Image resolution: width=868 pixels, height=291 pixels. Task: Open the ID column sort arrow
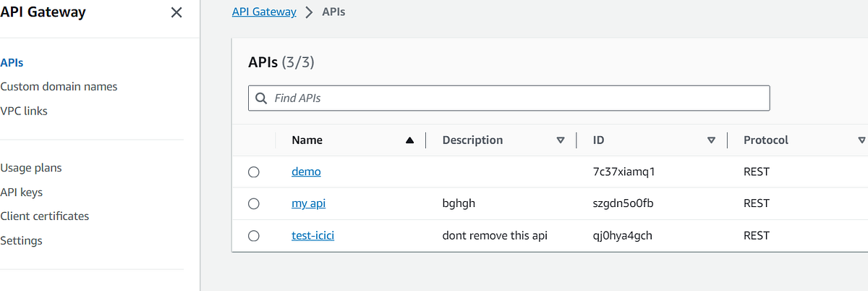711,140
